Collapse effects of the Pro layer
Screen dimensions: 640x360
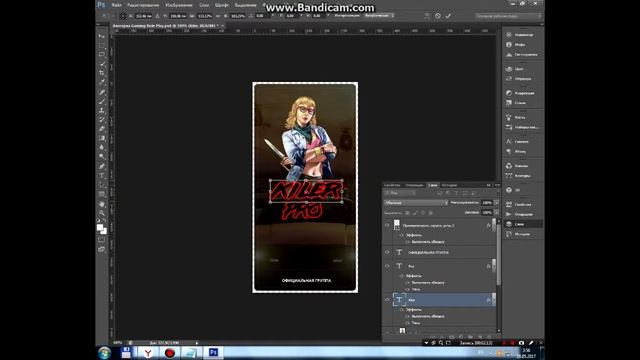[x=494, y=266]
